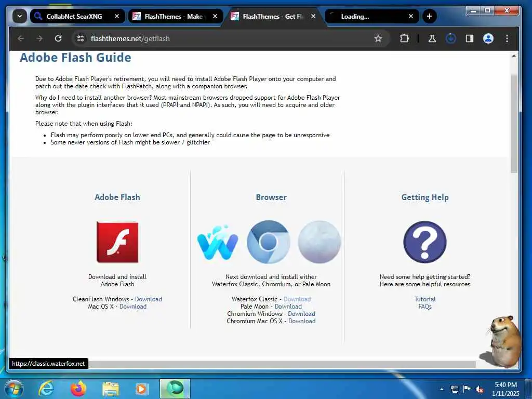Open the Windows Start menu
Viewport: 532px width, 399px height.
14,389
